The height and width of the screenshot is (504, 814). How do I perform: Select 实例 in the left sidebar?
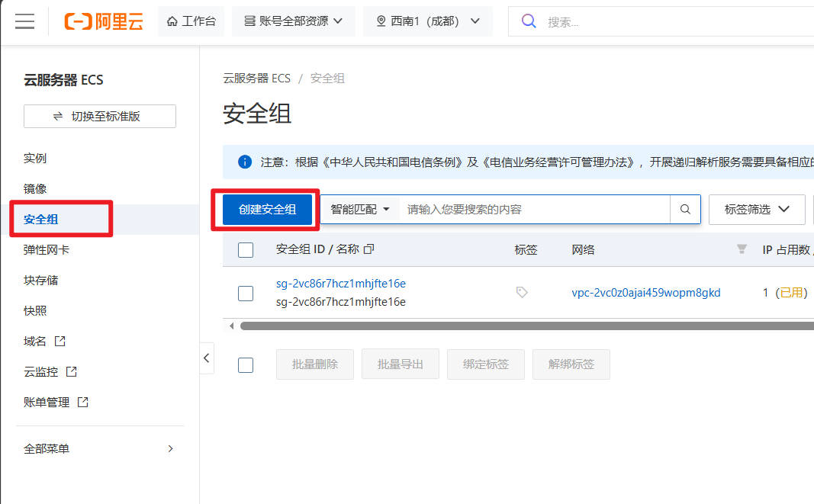pyautogui.click(x=35, y=158)
